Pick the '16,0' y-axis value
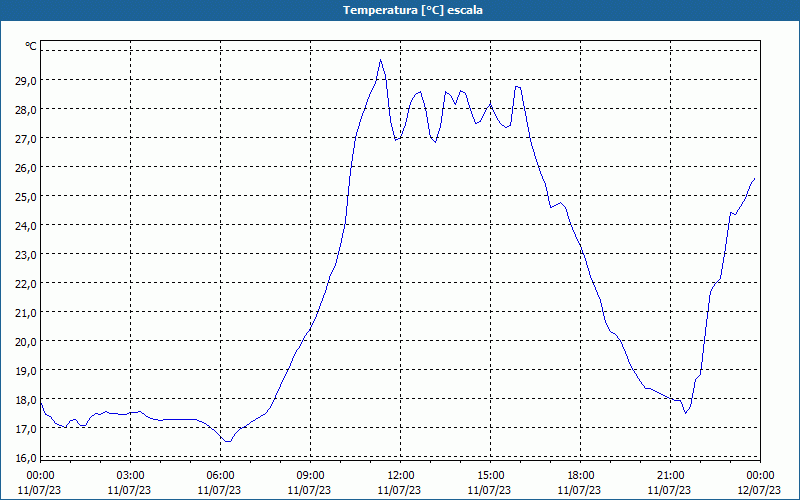Image resolution: width=800 pixels, height=500 pixels. (25, 458)
